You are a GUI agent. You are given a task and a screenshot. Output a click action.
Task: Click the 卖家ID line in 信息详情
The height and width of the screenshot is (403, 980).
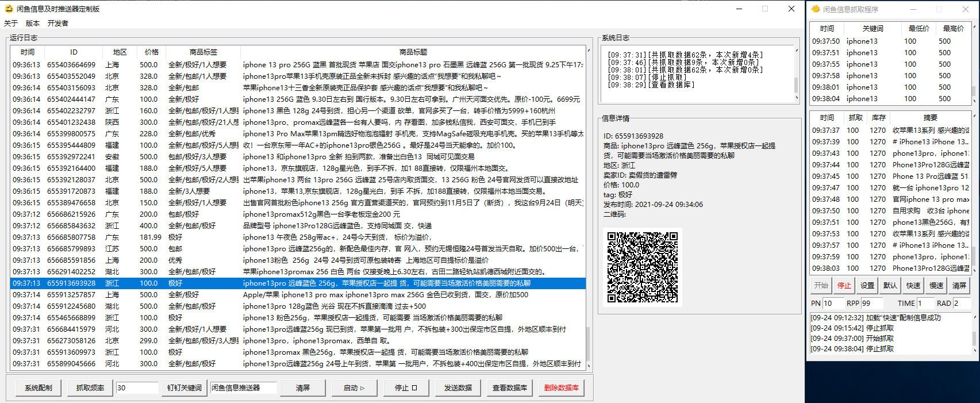pyautogui.click(x=640, y=175)
